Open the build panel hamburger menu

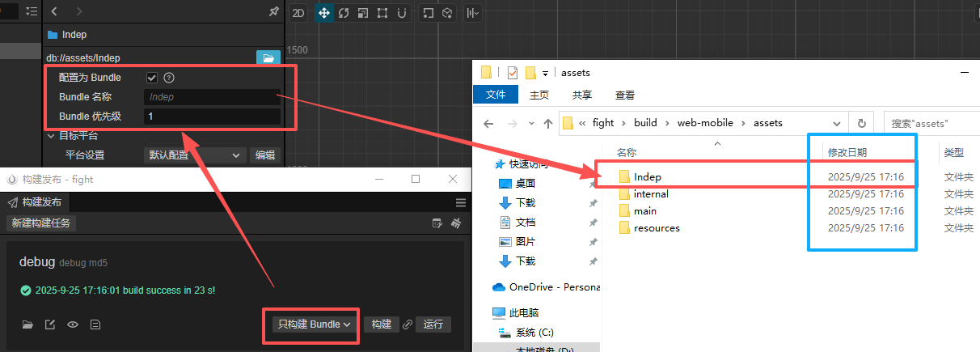[x=461, y=202]
